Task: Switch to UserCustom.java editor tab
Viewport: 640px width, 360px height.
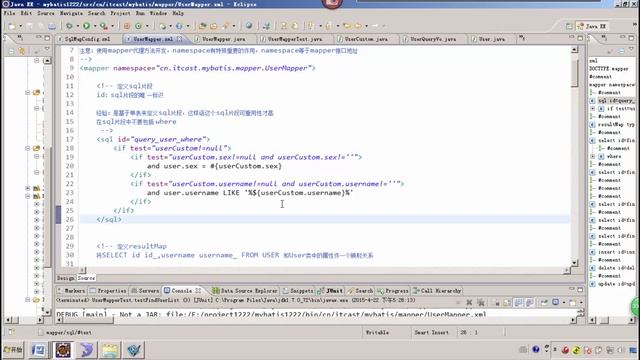Action: coord(366,39)
